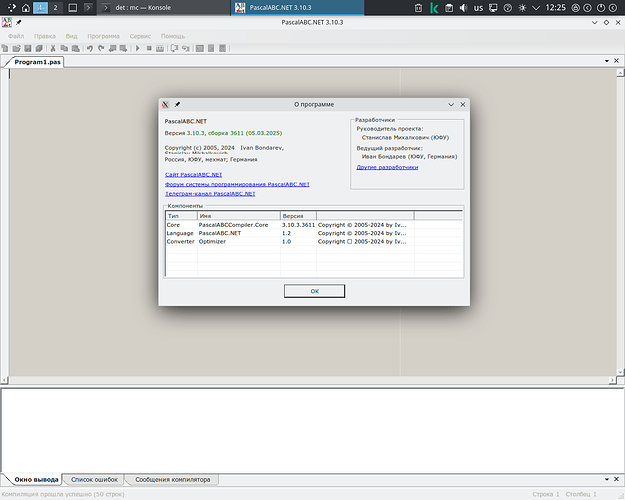625x500 pixels.
Task: Open the Сервис menu
Action: (140, 36)
